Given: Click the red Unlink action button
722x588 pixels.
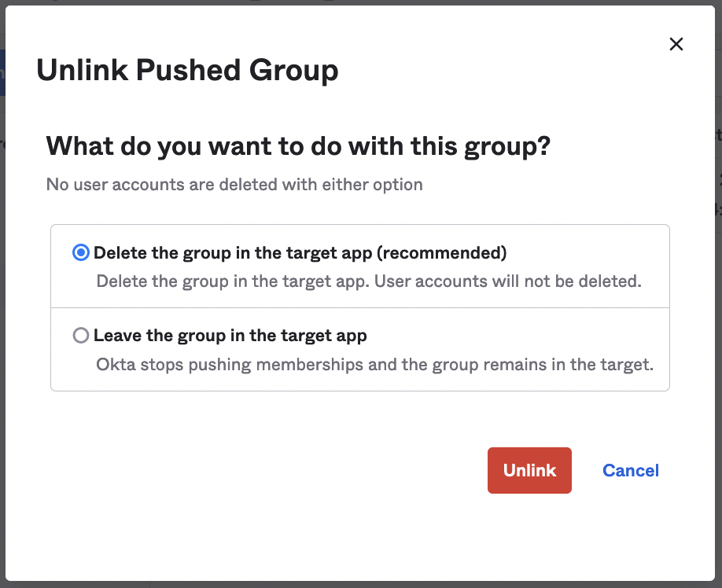Looking at the screenshot, I should (x=529, y=470).
